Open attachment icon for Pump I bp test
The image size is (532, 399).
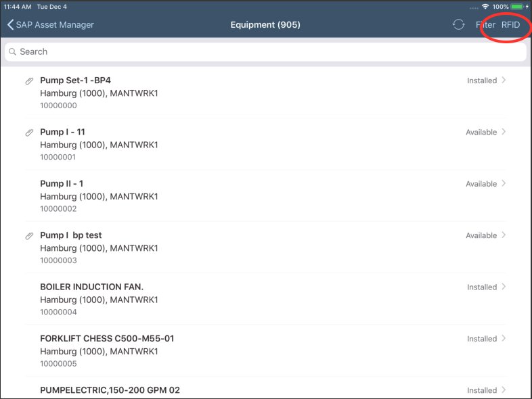tap(30, 236)
